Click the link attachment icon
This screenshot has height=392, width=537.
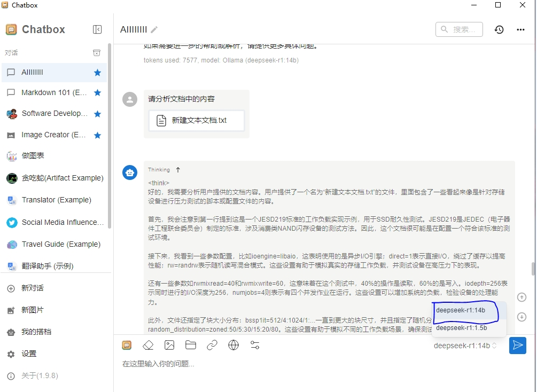[212, 345]
